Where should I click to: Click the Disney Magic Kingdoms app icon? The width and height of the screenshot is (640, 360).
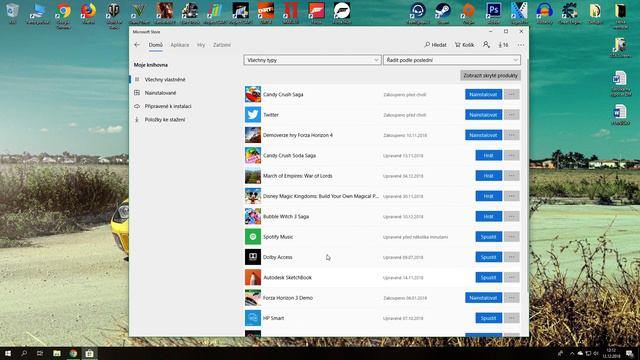coord(253,196)
